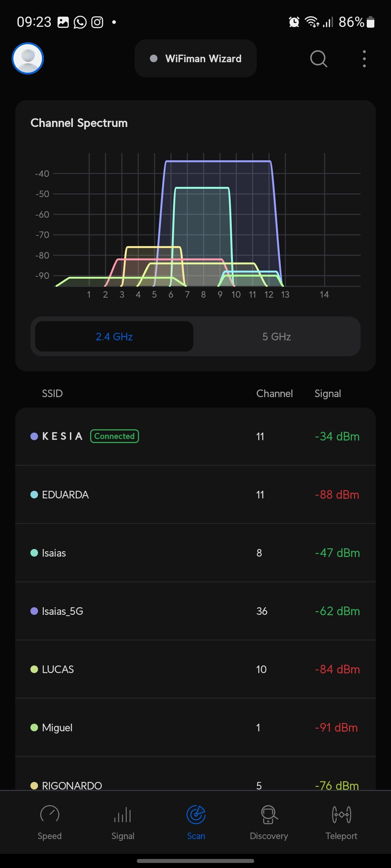Open the three-dot overflow menu
391x868 pixels.
tap(364, 59)
